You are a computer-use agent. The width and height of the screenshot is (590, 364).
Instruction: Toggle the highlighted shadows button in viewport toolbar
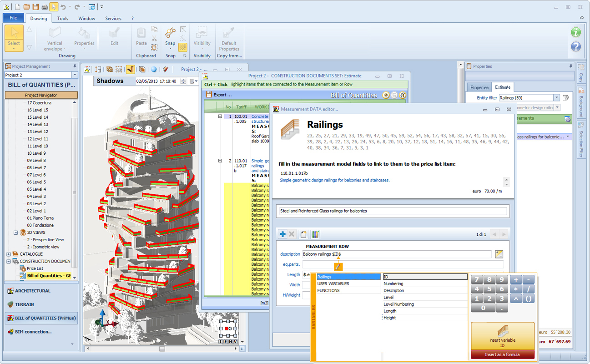[x=131, y=69]
